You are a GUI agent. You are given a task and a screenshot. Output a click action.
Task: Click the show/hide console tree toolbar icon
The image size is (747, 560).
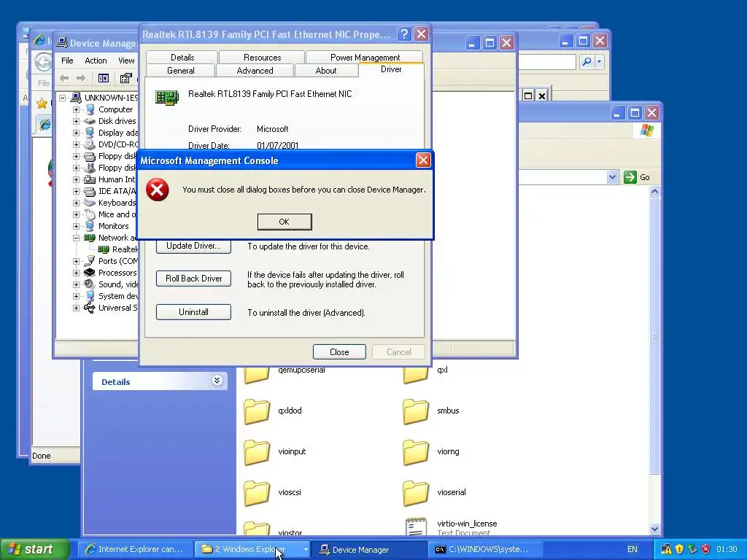pos(104,78)
